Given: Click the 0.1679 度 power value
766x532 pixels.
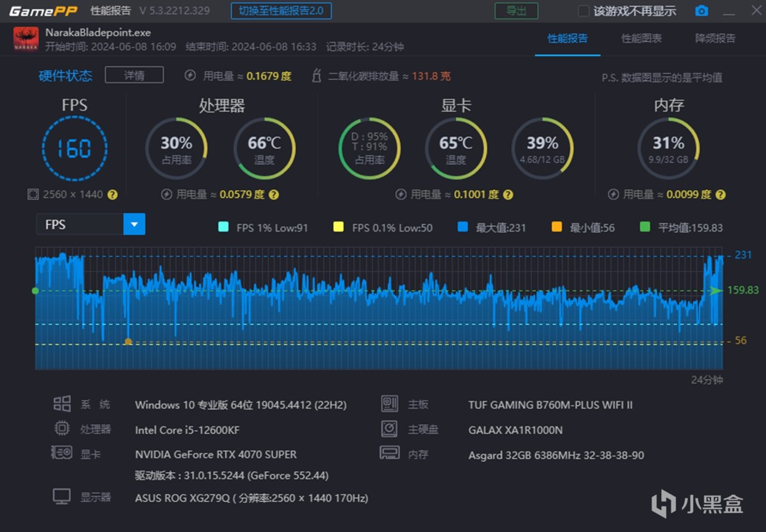Looking at the screenshot, I should pyautogui.click(x=269, y=76).
